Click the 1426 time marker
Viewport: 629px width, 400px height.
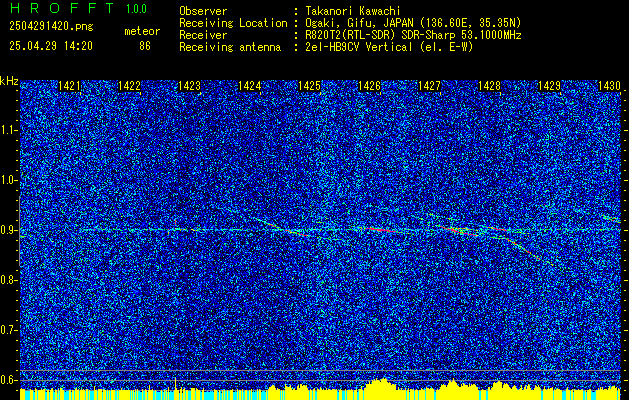tap(369, 86)
